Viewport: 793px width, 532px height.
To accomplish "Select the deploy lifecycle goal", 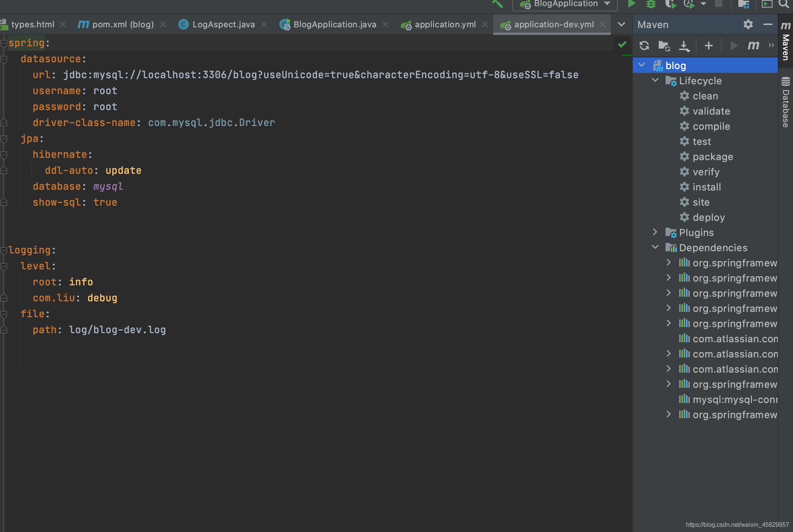I will tap(708, 217).
